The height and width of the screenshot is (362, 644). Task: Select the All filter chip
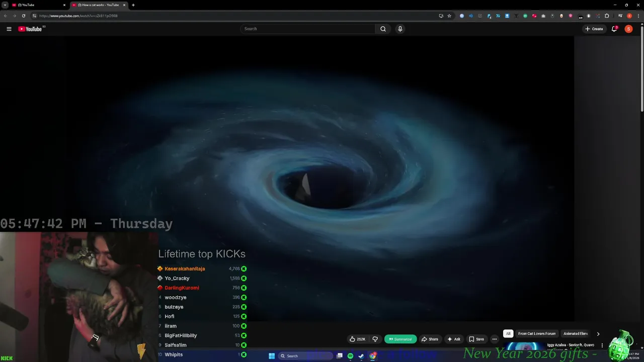coord(508,333)
